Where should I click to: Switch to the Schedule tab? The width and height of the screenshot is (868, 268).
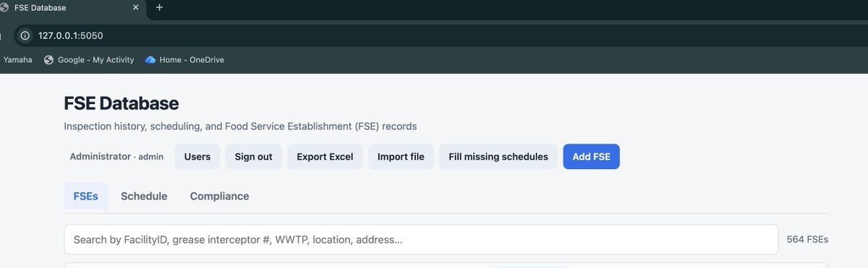pos(144,196)
